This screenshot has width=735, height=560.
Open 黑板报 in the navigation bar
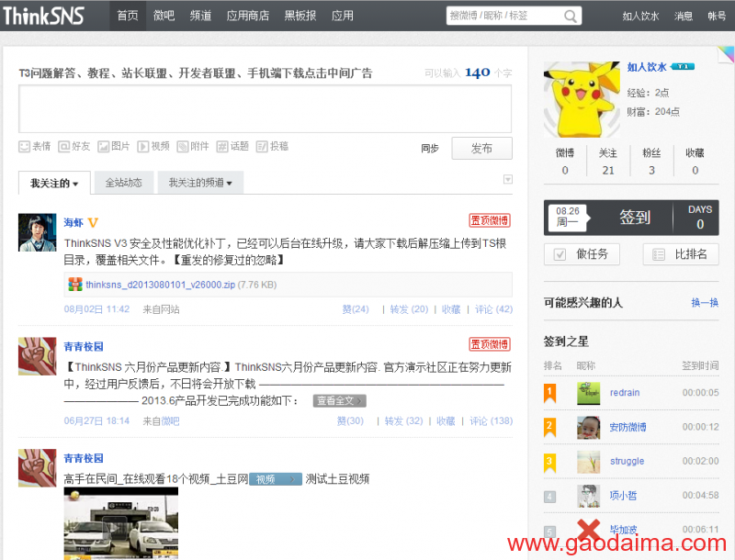coord(300,16)
